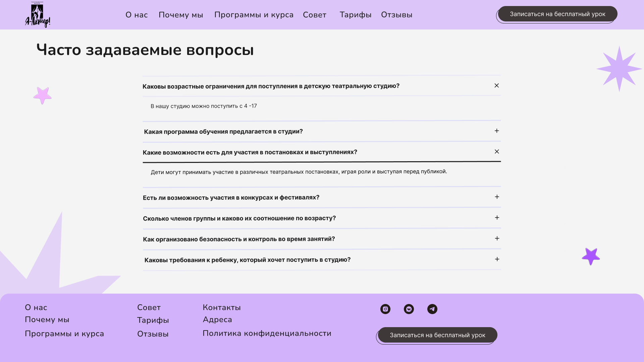Viewport: 644px width, 362px height.
Task: Open the school's Instagram page
Action: click(x=385, y=309)
